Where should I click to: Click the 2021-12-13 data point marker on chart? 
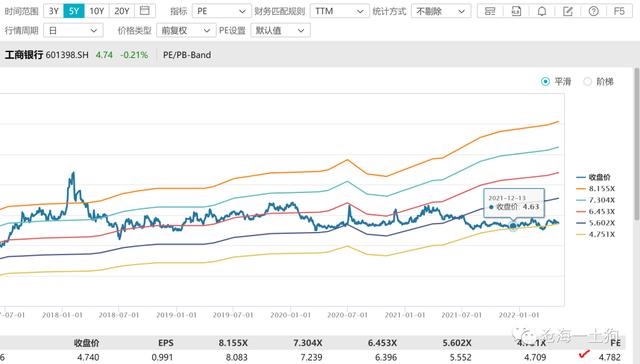[513, 226]
